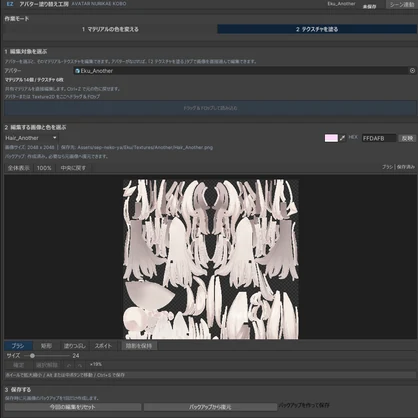This screenshot has width=418, height=418.
Task: Click the zoom percentage ×19% text
Action: tap(96, 364)
